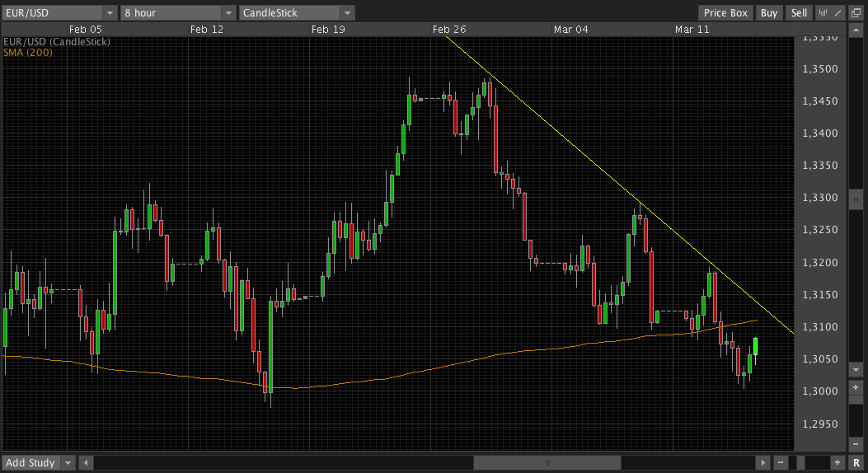Screen dimensions: 868x473
Task: Click the vertical scrollbar up arrow
Action: [856, 30]
